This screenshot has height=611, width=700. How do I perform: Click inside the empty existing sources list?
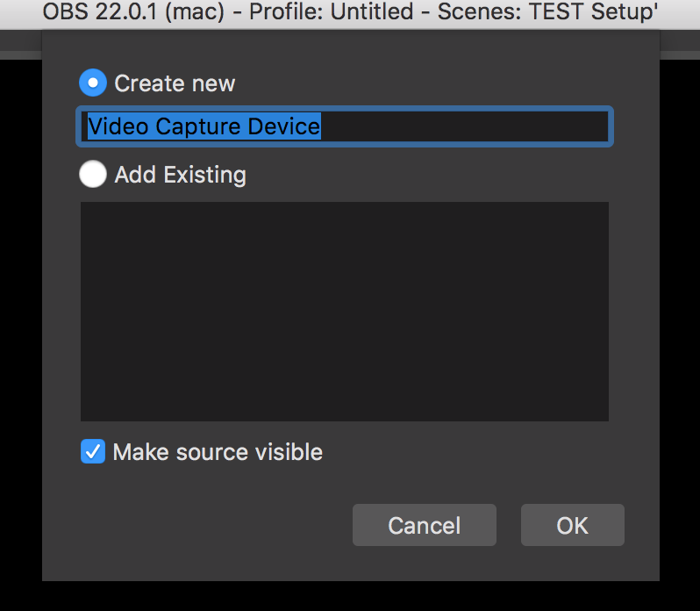coord(345,312)
